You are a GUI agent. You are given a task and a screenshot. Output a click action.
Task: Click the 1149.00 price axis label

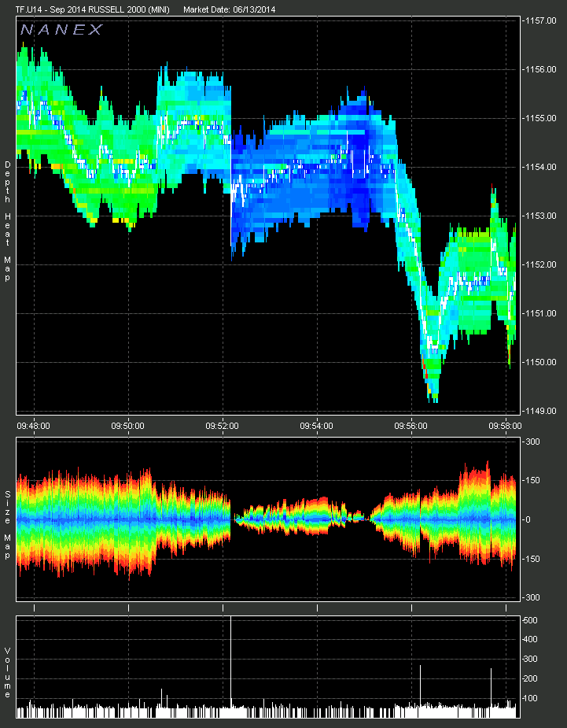[x=540, y=410]
